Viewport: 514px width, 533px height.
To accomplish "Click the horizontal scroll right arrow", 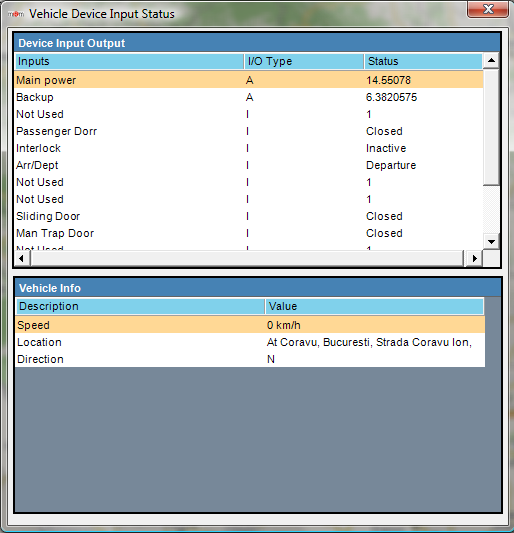I will click(x=474, y=258).
